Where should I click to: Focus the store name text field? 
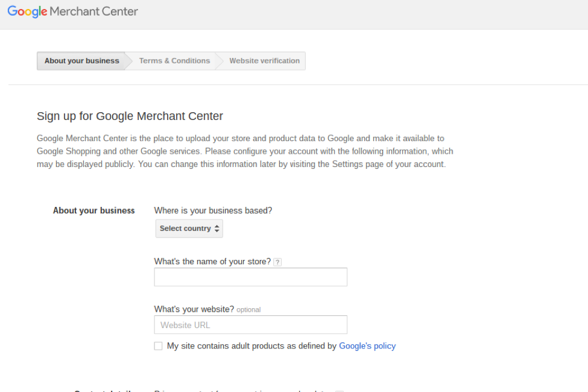[x=250, y=277]
